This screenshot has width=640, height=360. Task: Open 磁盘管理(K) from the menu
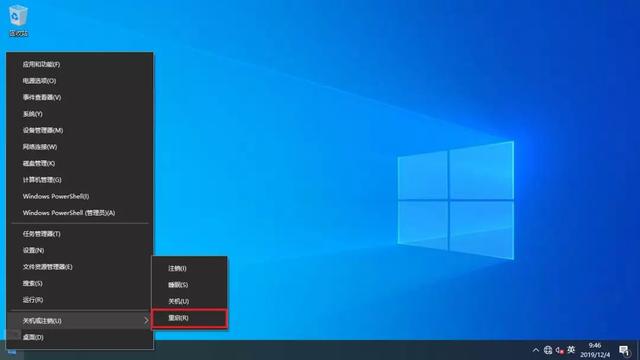pyautogui.click(x=80, y=163)
